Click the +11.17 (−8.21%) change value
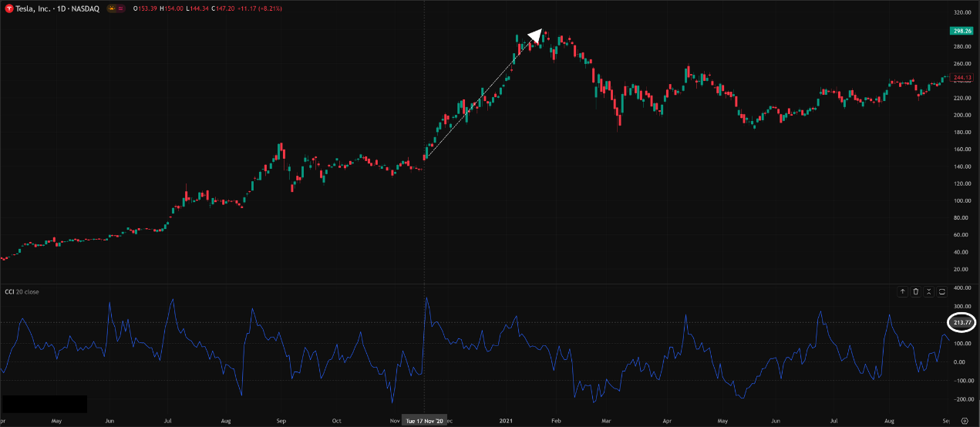The image size is (980, 427). click(261, 8)
